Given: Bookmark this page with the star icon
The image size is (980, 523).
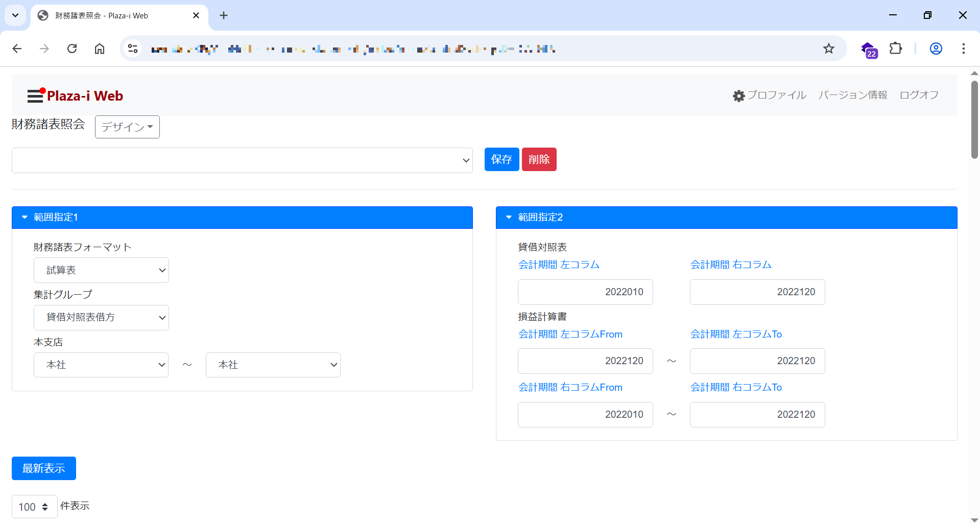Looking at the screenshot, I should (x=828, y=49).
